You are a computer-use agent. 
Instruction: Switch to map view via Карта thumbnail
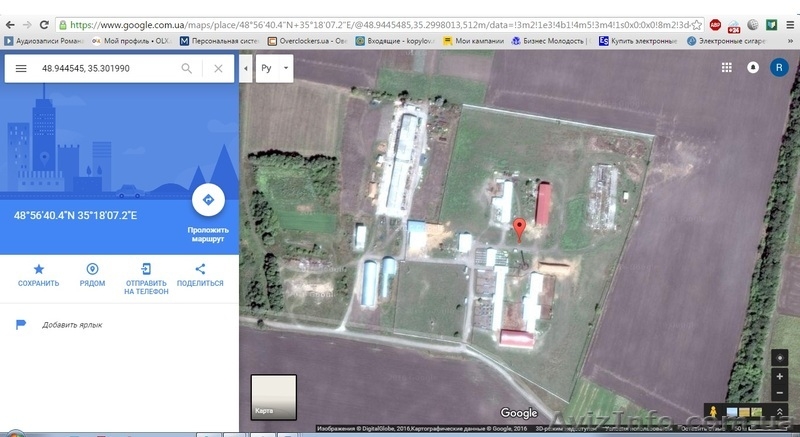tap(274, 397)
